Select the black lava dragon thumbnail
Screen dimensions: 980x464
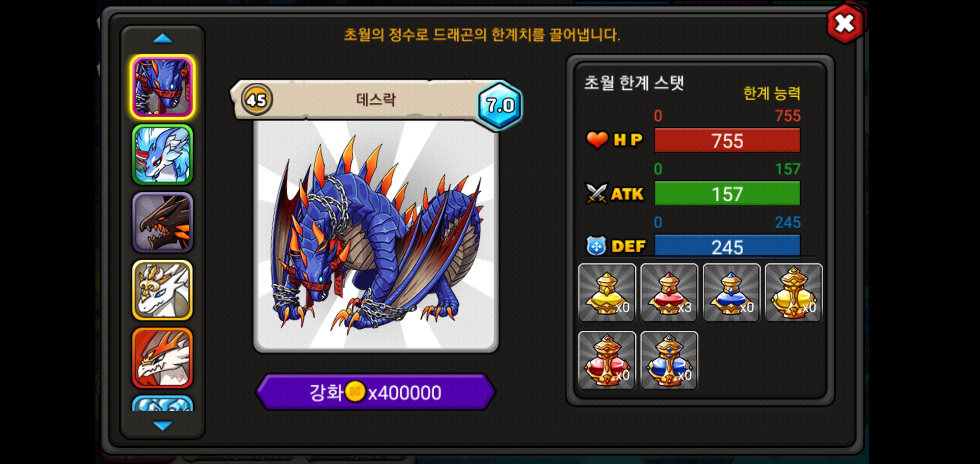pyautogui.click(x=162, y=222)
